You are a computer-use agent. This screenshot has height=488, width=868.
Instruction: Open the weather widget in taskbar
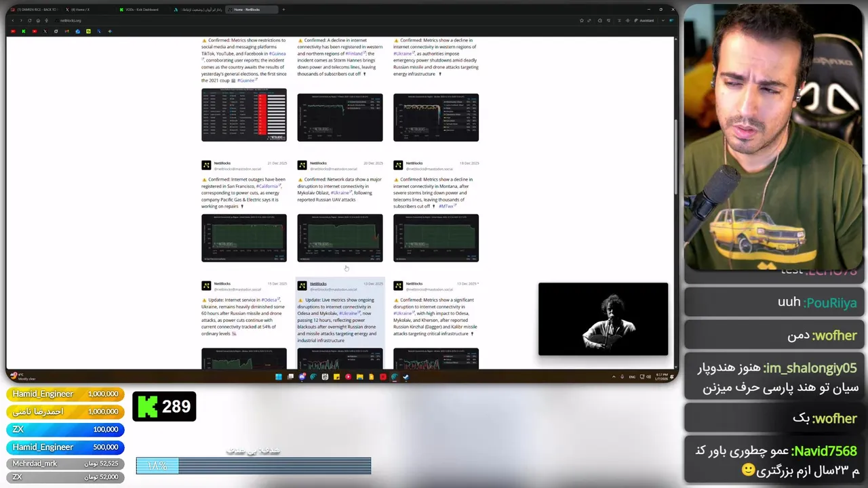22,377
